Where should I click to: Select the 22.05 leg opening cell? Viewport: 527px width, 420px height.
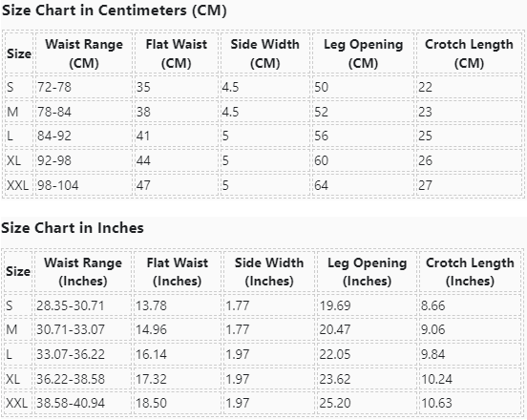tap(367, 354)
